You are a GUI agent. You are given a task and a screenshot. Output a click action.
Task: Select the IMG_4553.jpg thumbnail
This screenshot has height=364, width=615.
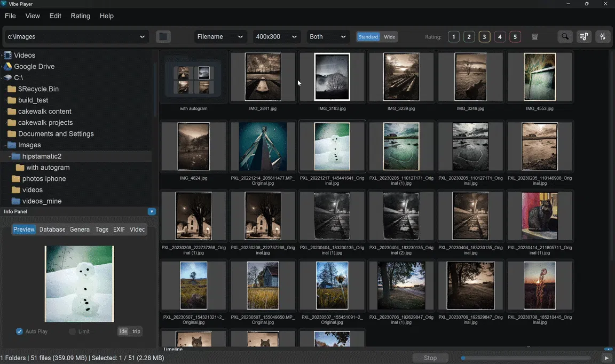coord(540,77)
